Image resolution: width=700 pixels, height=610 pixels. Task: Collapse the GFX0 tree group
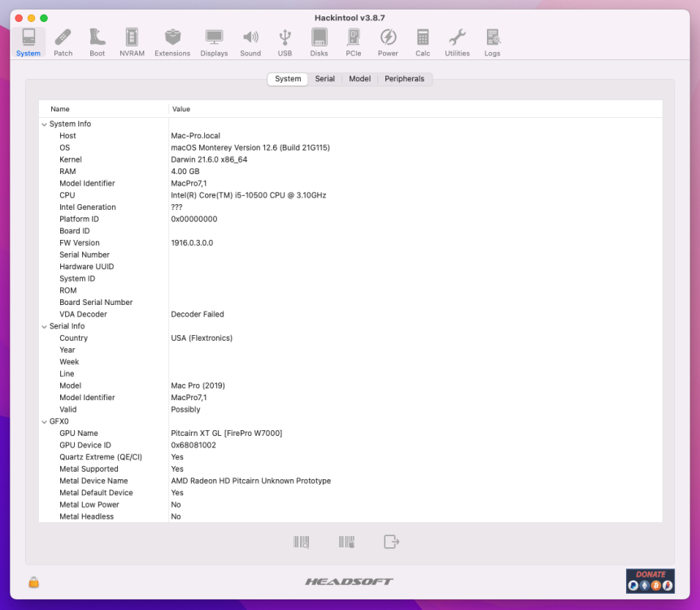point(44,421)
